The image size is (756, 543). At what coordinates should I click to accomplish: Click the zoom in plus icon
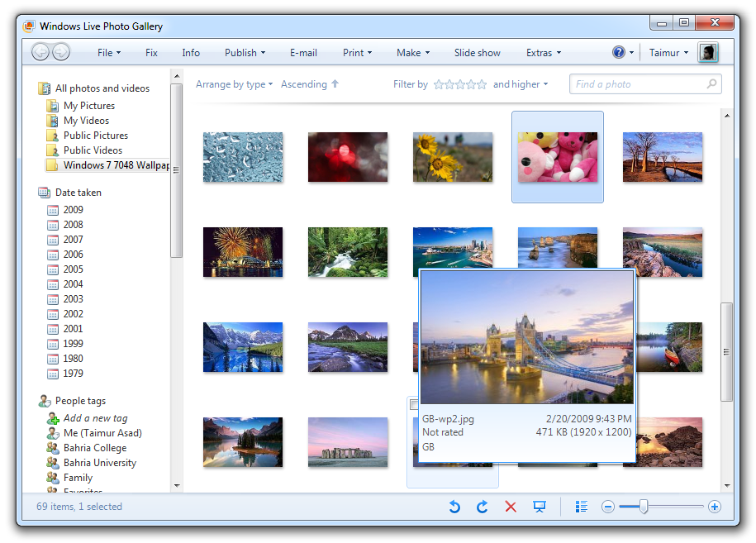[715, 507]
